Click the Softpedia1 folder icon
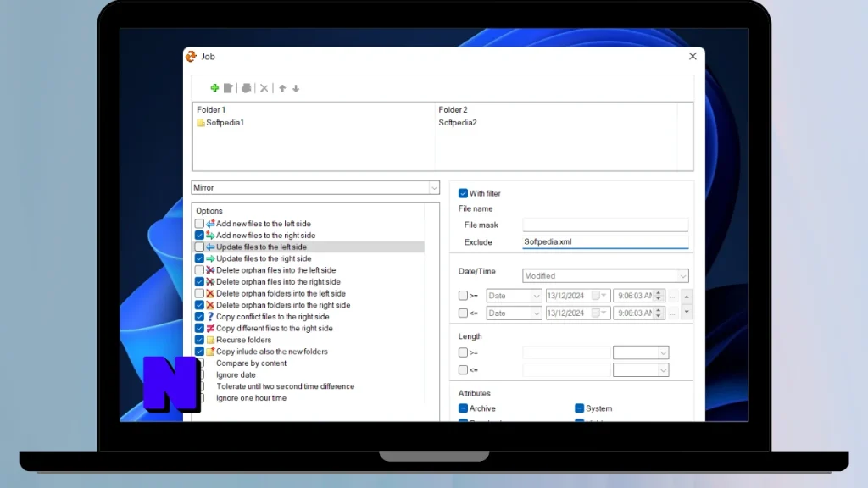868x488 pixels. point(200,122)
